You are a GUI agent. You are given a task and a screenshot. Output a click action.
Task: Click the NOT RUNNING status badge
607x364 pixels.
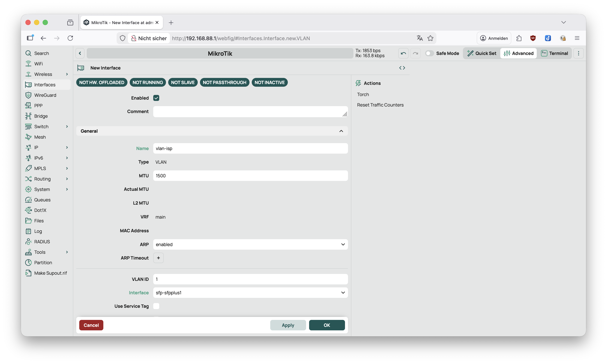(148, 82)
